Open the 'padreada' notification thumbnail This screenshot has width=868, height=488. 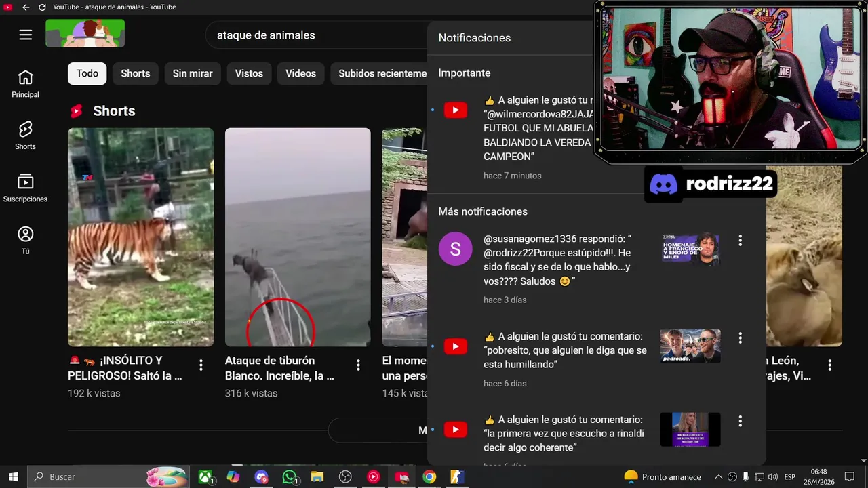point(690,346)
